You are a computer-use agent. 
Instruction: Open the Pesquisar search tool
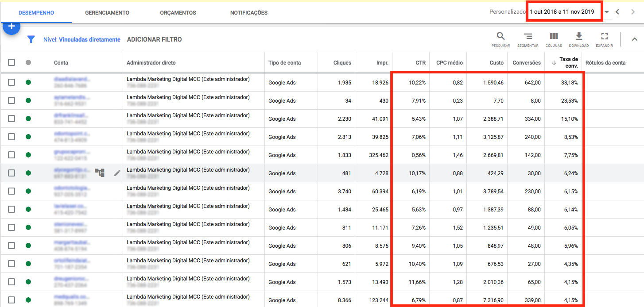click(500, 39)
